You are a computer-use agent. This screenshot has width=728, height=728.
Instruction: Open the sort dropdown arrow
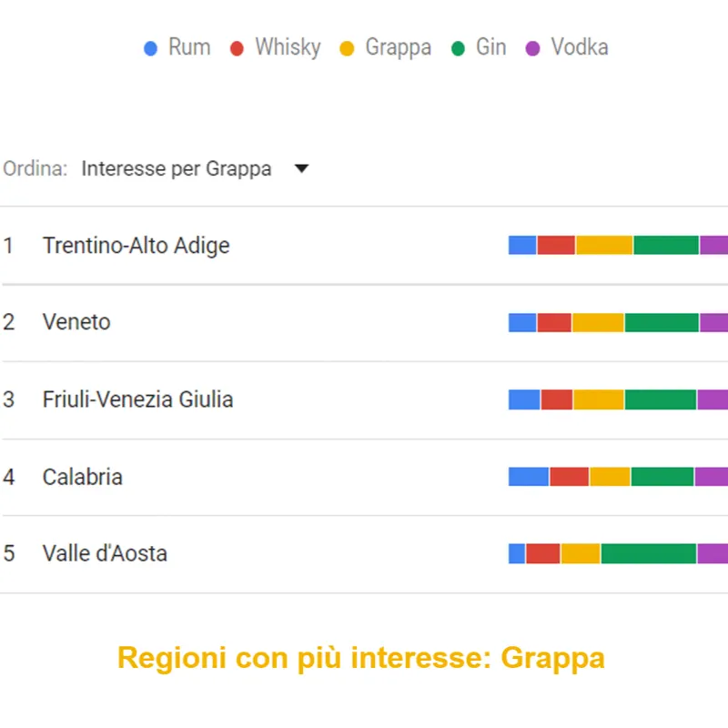click(302, 168)
